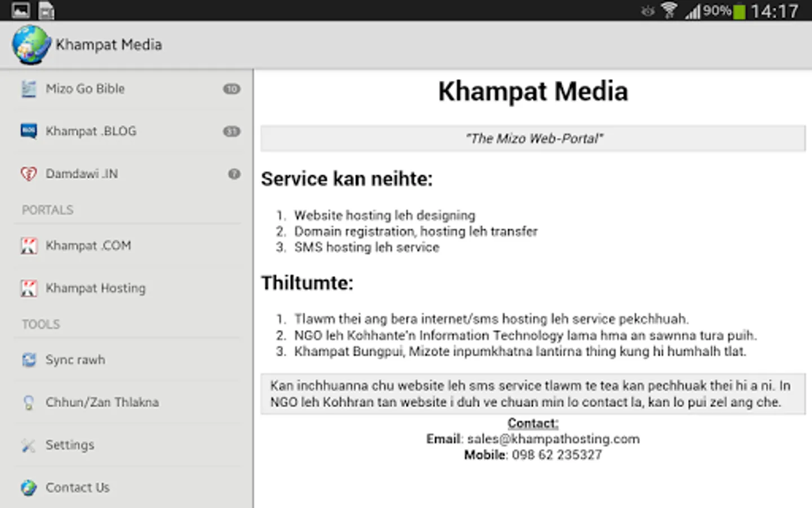
Task: Tap the Sync rawh refresh icon
Action: [29, 360]
